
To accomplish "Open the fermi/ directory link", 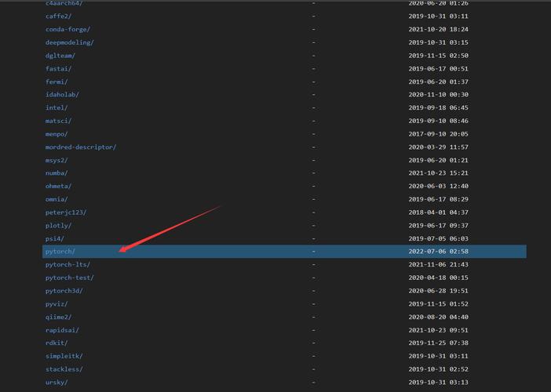I will click(57, 82).
